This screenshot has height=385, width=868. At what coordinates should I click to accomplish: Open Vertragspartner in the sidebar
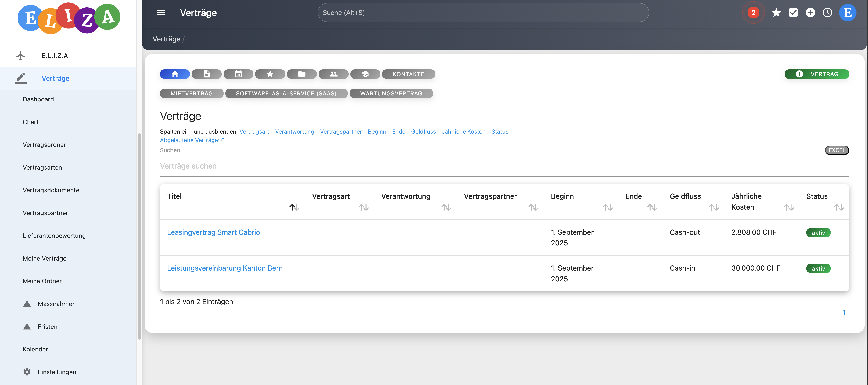pyautogui.click(x=45, y=213)
